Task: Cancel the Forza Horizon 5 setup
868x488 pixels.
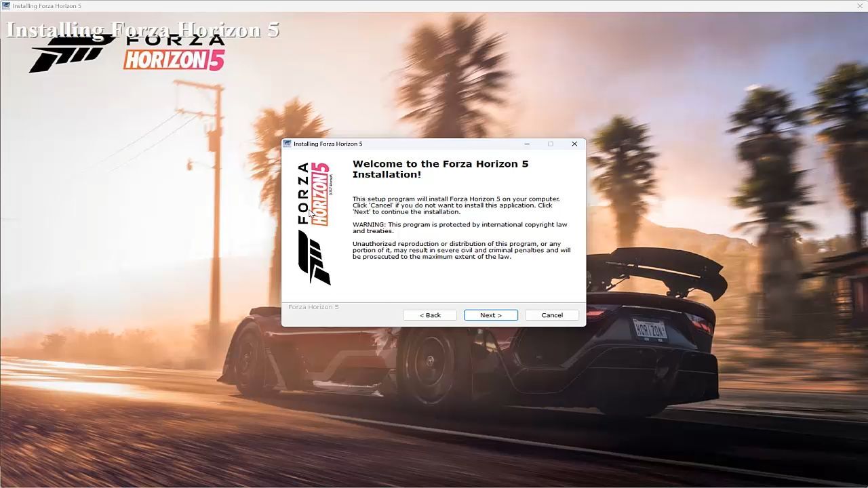Action: pos(552,315)
